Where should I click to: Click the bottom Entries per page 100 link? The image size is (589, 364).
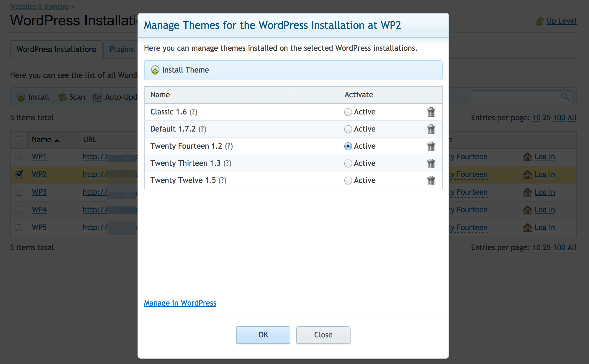pos(559,247)
